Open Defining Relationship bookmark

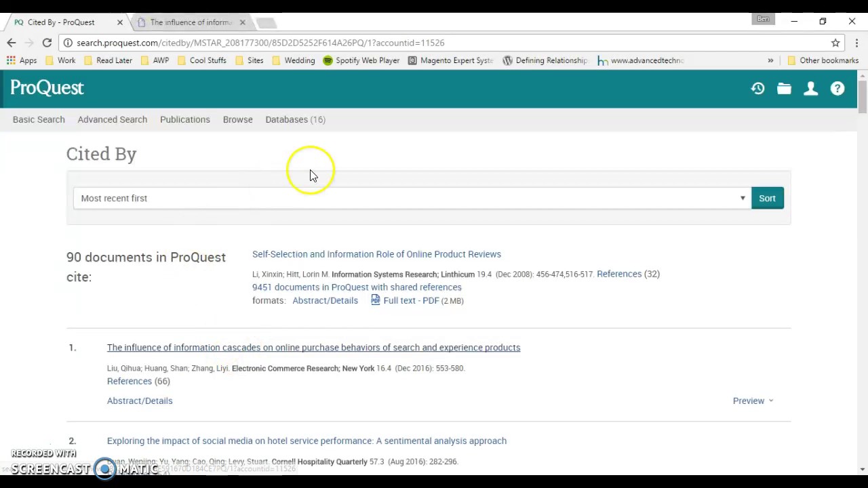(x=545, y=60)
